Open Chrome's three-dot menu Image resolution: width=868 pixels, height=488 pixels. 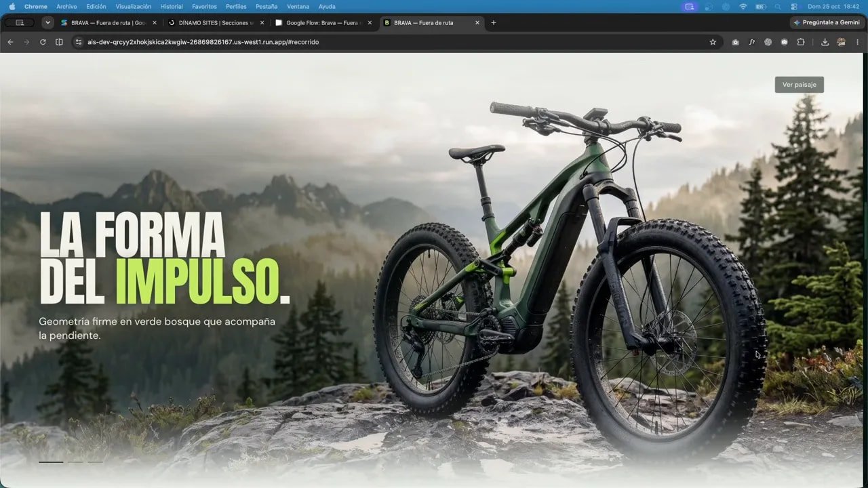click(x=857, y=42)
